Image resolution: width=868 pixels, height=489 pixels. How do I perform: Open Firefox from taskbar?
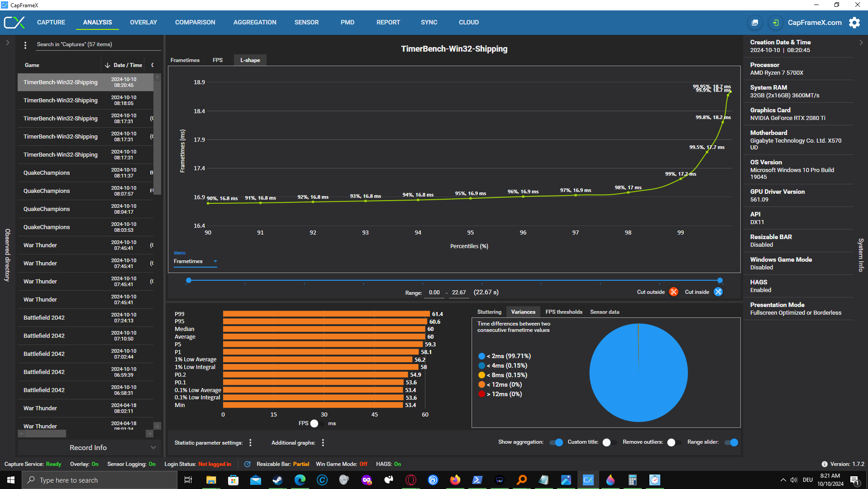coord(455,480)
